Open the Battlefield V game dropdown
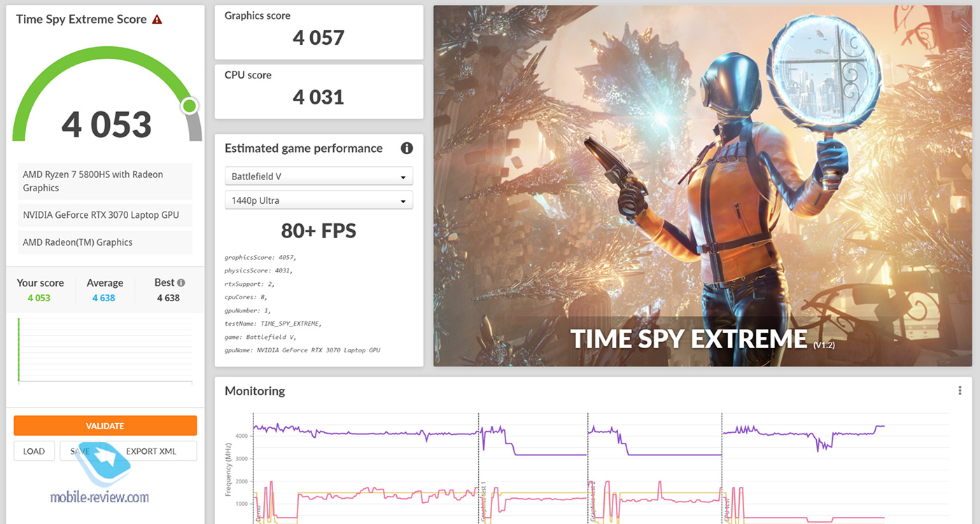Viewport: 980px width, 524px height. [x=318, y=177]
